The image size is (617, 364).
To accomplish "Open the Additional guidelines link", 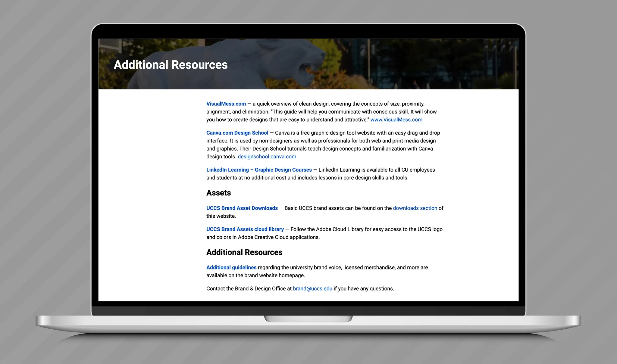I will [231, 267].
